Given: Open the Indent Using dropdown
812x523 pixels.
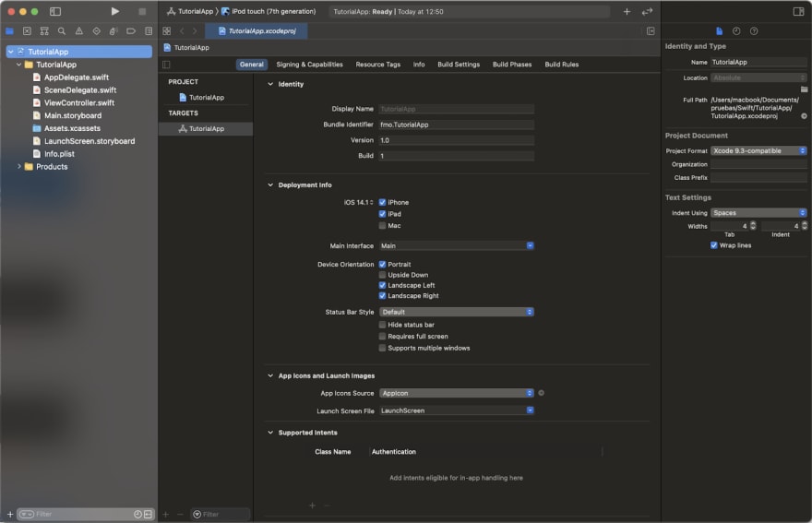Looking at the screenshot, I should point(758,213).
